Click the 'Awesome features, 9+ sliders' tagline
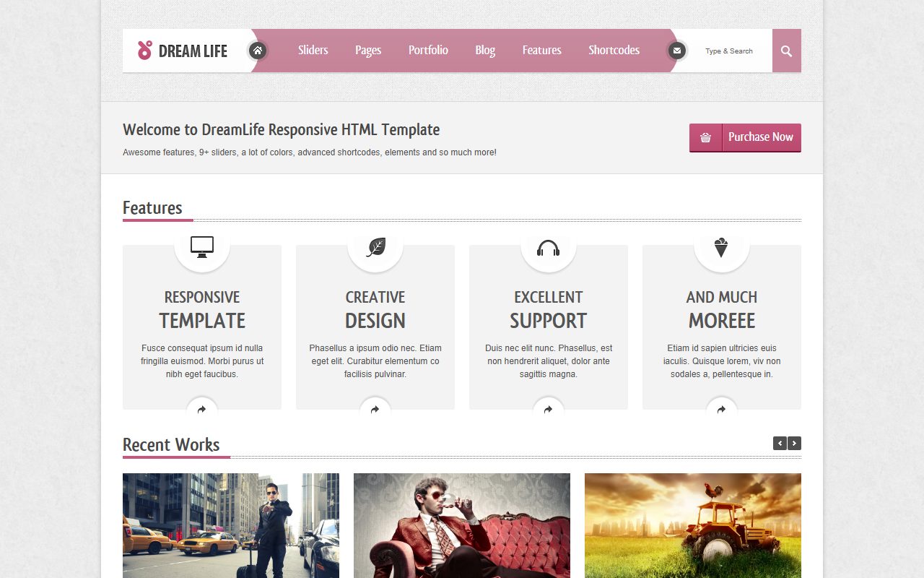The height and width of the screenshot is (578, 924). tap(310, 152)
